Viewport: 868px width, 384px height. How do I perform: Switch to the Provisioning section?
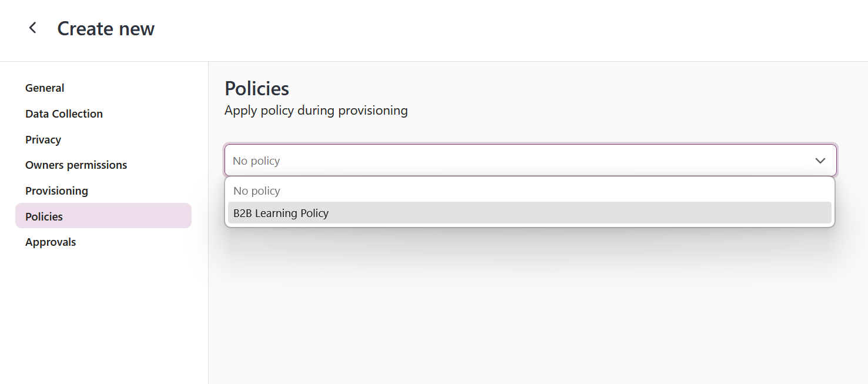coord(56,191)
